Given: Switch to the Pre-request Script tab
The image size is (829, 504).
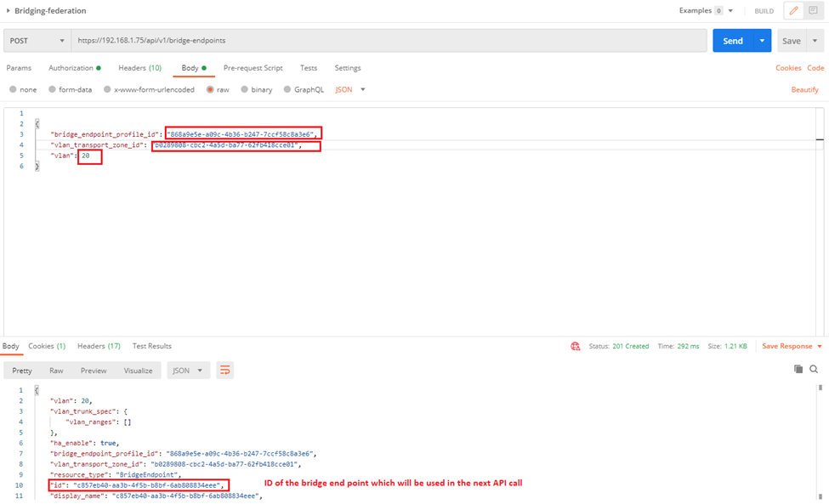Looking at the screenshot, I should (253, 68).
